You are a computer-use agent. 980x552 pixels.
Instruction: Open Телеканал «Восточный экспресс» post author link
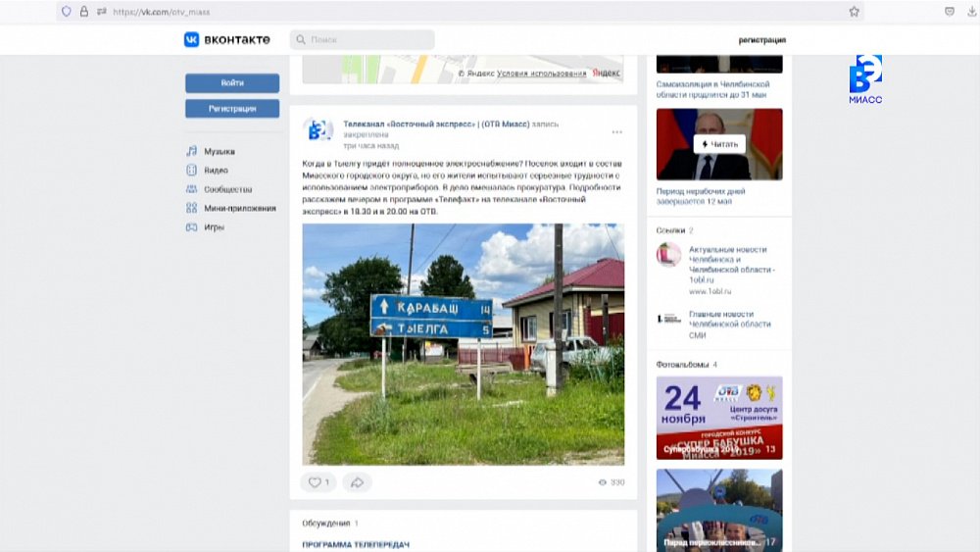tap(436, 124)
